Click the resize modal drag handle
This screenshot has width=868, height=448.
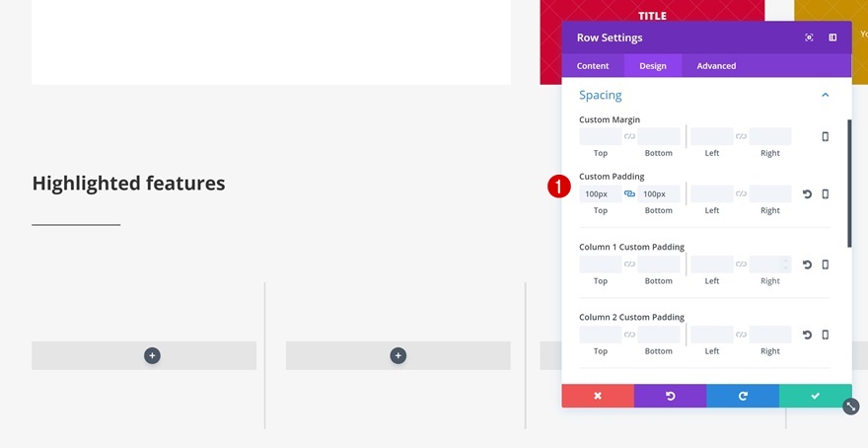pyautogui.click(x=851, y=407)
